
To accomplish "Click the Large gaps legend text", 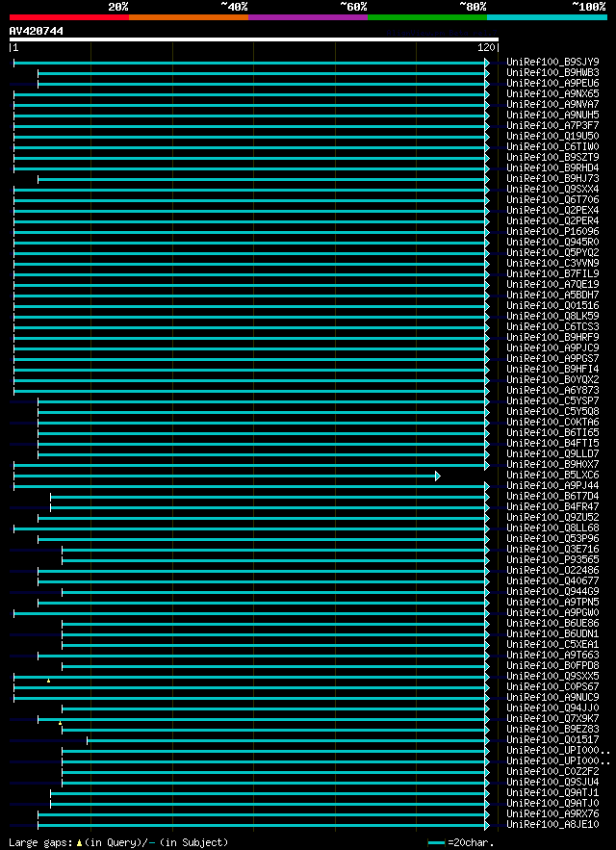I will pyautogui.click(x=41, y=843).
